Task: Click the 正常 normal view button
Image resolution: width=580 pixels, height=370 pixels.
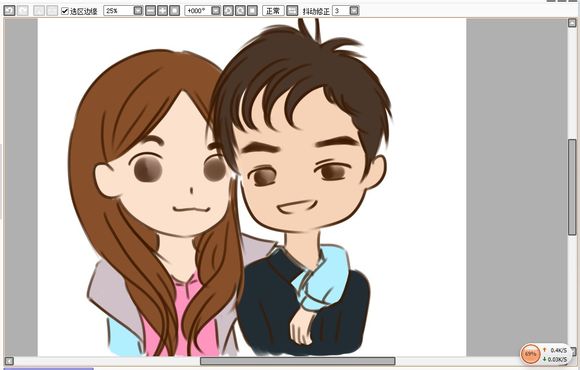Action: [273, 11]
